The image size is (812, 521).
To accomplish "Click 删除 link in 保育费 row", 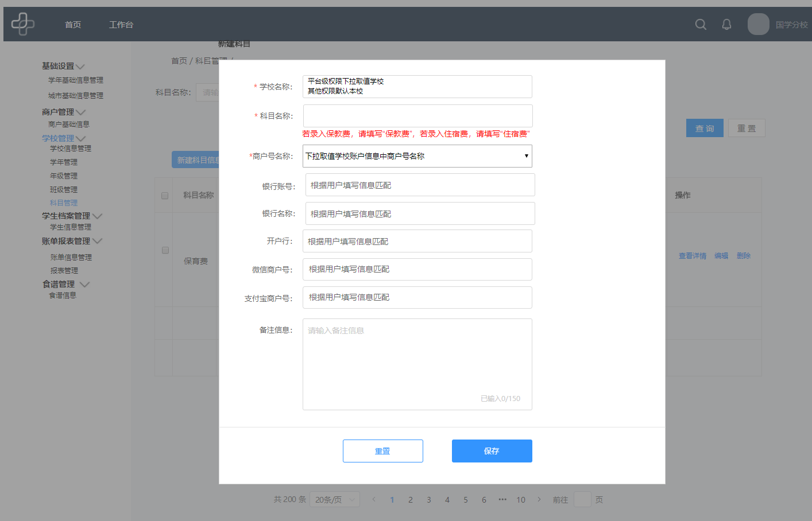I will click(744, 256).
